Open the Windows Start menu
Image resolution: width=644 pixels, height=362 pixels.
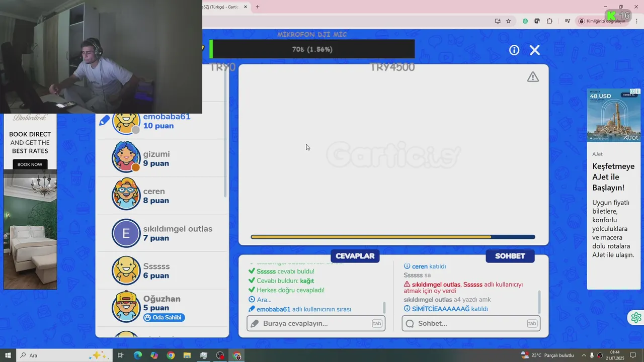point(8,355)
